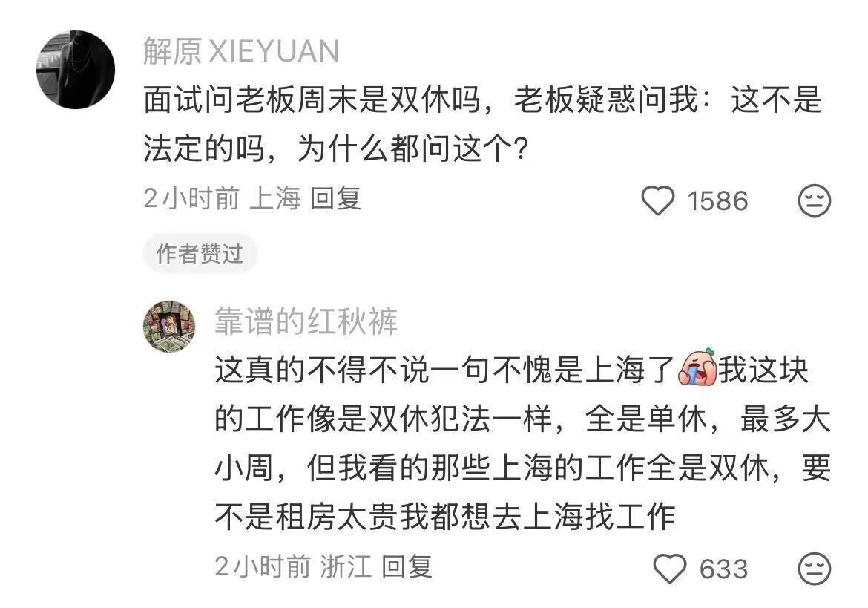Open the 靠谱的红秋裤 profile avatar
Screen dimensions: 868x608
coord(169,327)
